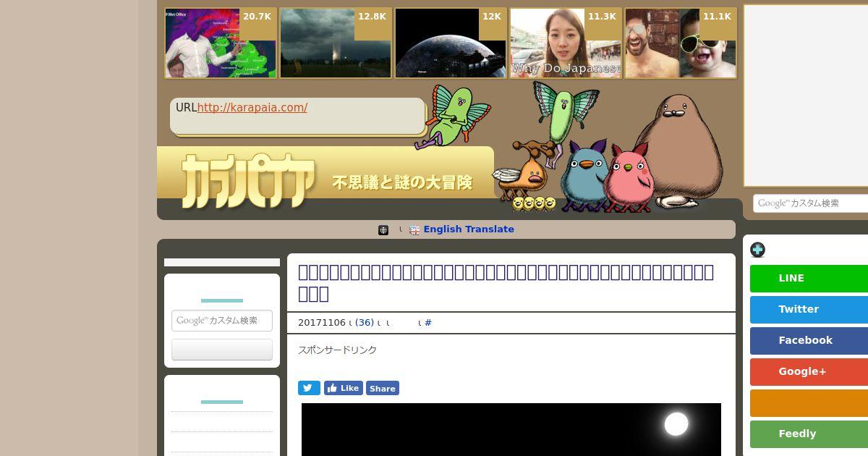Open the planet thumbnail with 12K
868x456 pixels.
(451, 43)
